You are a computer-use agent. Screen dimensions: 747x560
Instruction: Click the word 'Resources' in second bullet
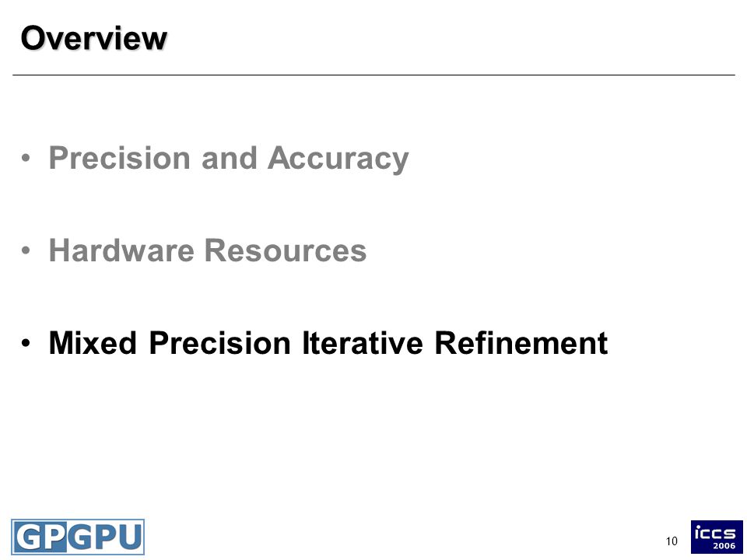[x=286, y=250]
